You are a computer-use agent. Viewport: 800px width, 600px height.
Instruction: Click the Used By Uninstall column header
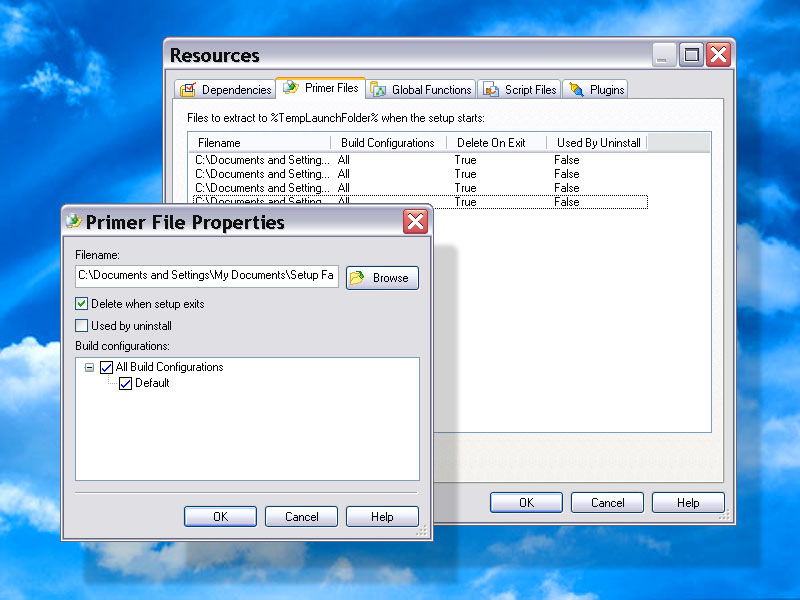(x=596, y=143)
